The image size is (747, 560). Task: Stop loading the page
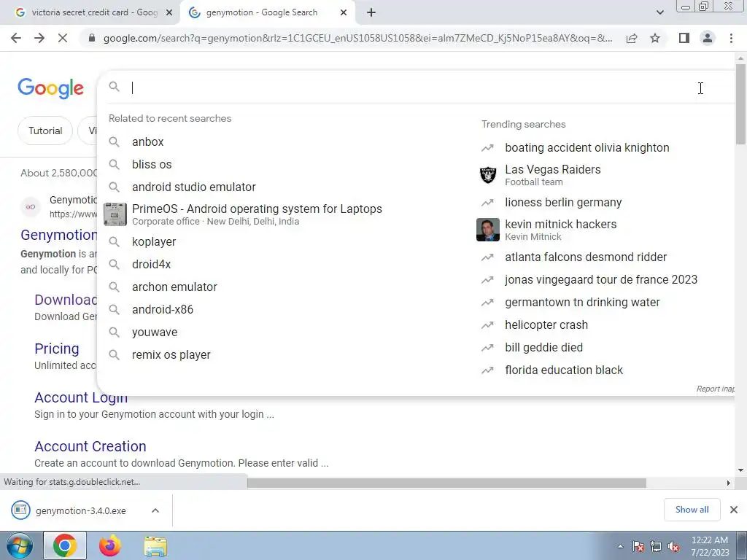pos(63,38)
